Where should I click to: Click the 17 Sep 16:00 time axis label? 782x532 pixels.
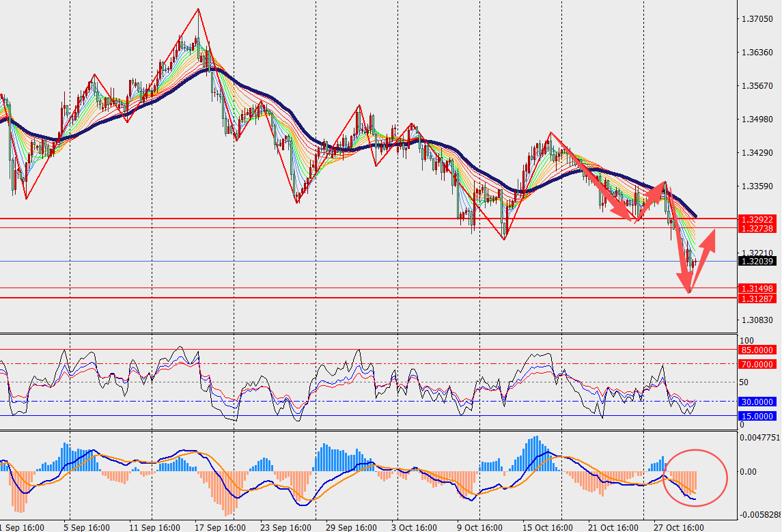tap(220, 527)
